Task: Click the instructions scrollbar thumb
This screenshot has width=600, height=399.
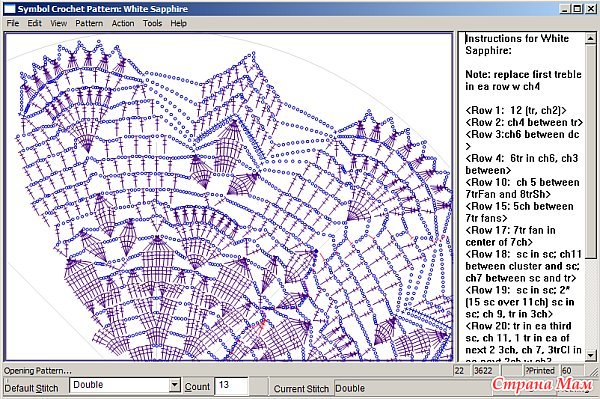Action: [590, 151]
